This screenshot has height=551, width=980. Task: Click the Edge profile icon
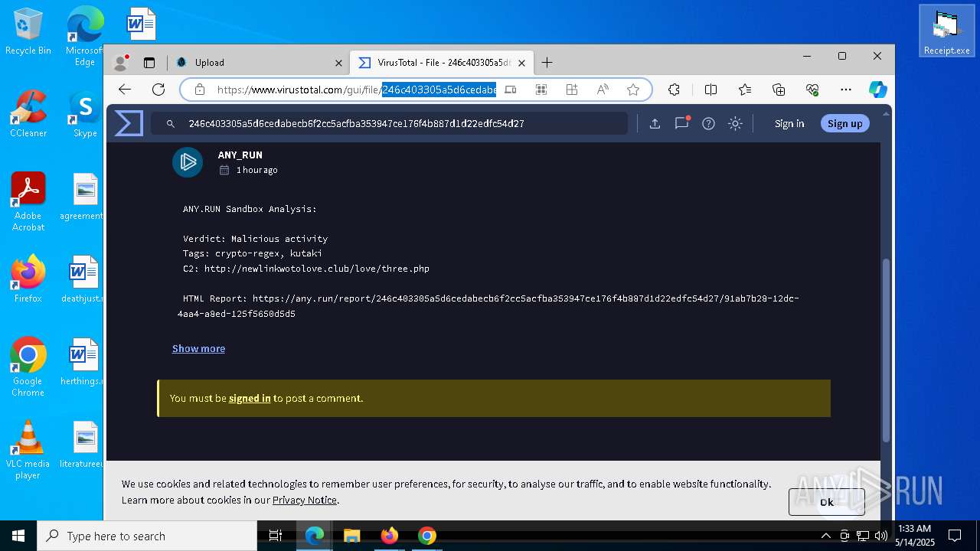point(120,63)
